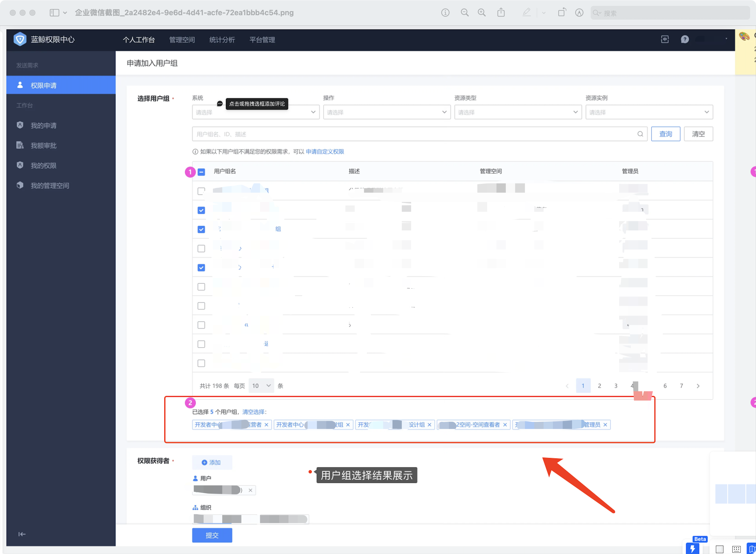Expand the 资源实例 dropdown
The image size is (756, 554).
[649, 112]
